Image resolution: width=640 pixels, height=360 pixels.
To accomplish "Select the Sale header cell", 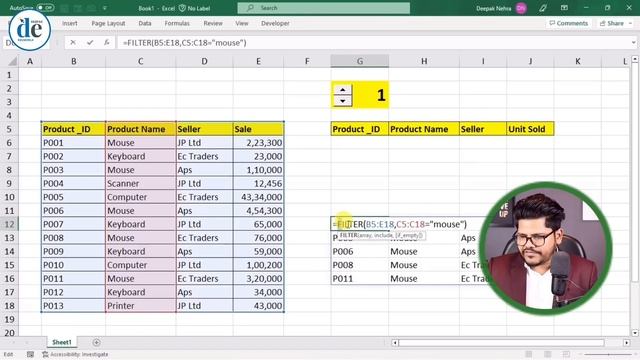I will (258, 129).
